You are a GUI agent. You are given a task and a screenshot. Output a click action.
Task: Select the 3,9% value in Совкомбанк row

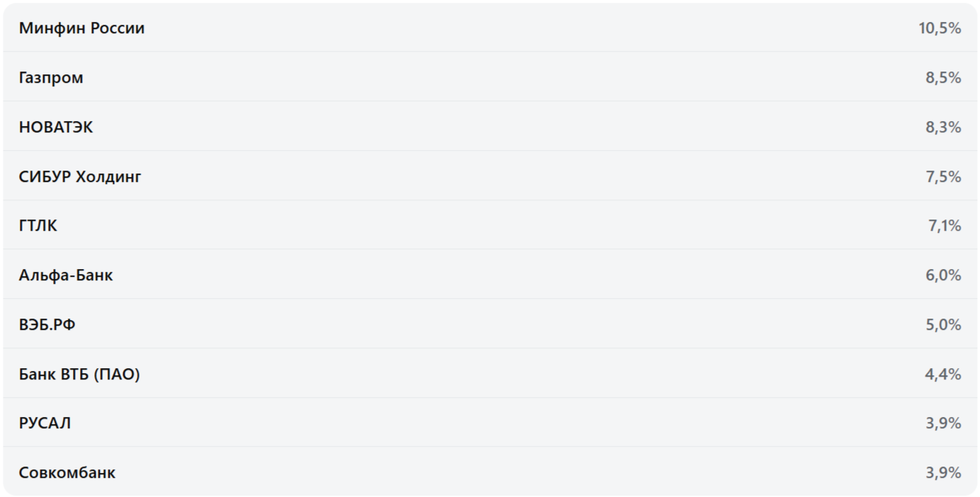943,472
